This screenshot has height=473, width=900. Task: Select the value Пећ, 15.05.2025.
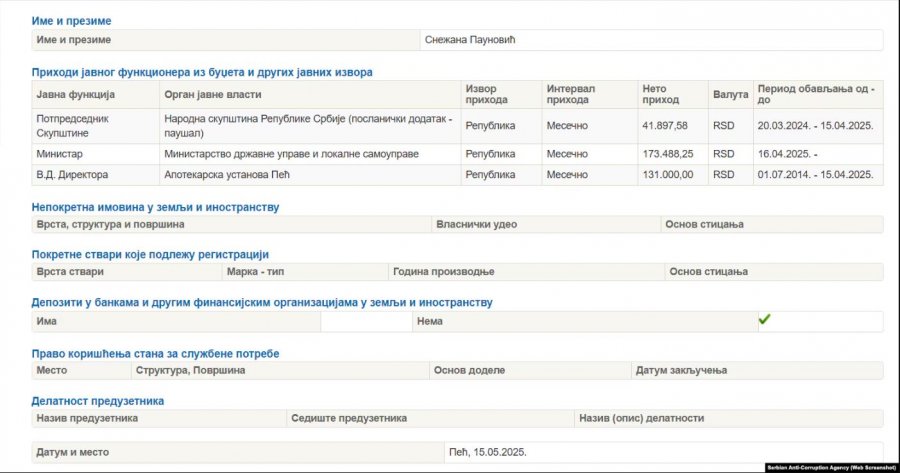click(488, 452)
